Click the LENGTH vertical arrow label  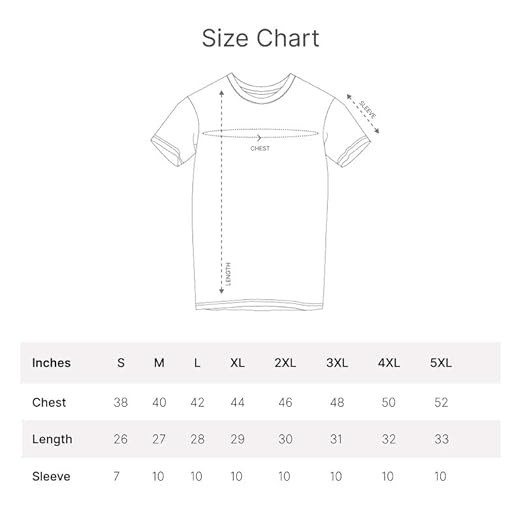[228, 274]
